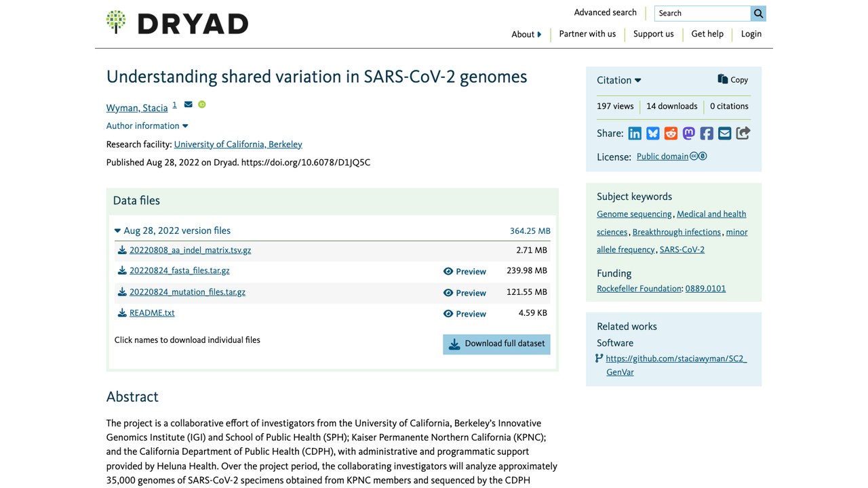Click the author email envelope icon
This screenshot has height=488, width=868.
[x=188, y=104]
